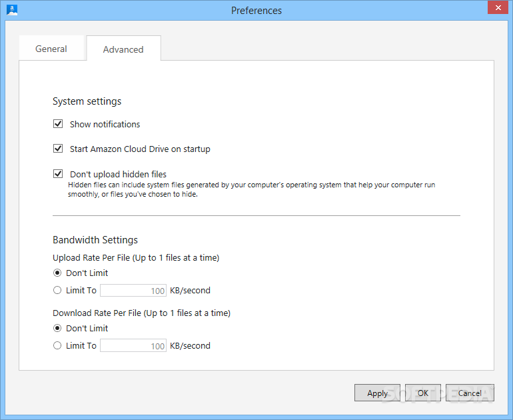This screenshot has height=420, width=513.
Task: Toggle Start Amazon Cloud Drive on startup
Action: [x=58, y=149]
